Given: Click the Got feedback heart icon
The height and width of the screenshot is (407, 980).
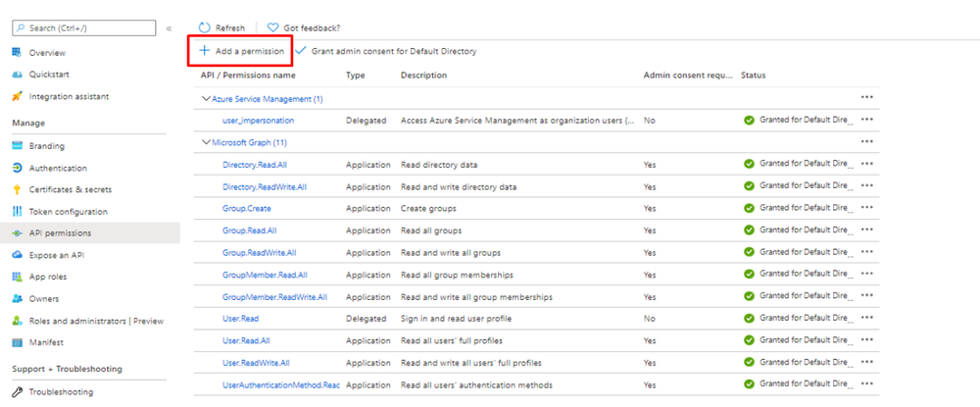Looking at the screenshot, I should (x=272, y=28).
